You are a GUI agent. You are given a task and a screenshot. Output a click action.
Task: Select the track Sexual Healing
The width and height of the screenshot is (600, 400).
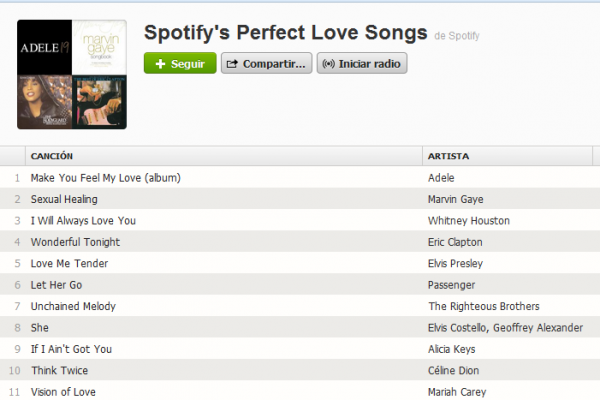[x=64, y=199]
